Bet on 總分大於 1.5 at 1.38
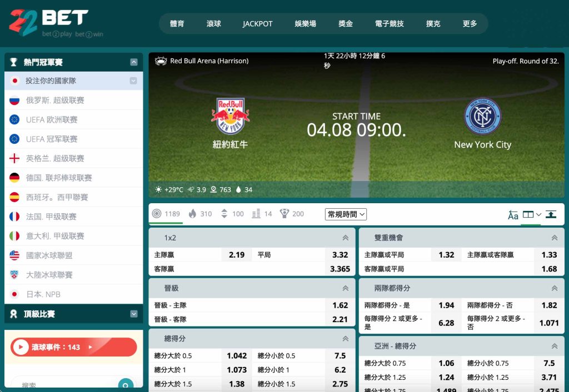 [x=237, y=384]
